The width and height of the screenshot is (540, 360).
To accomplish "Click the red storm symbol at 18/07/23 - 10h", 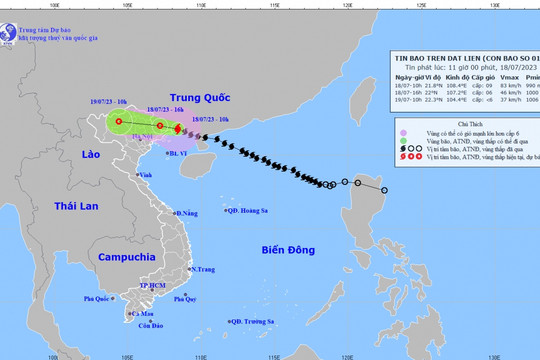I will [178, 130].
